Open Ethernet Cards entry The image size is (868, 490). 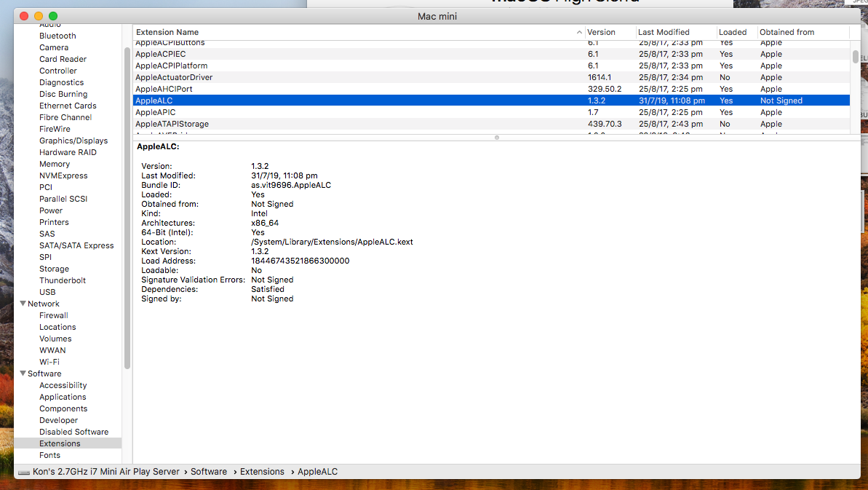click(x=68, y=105)
